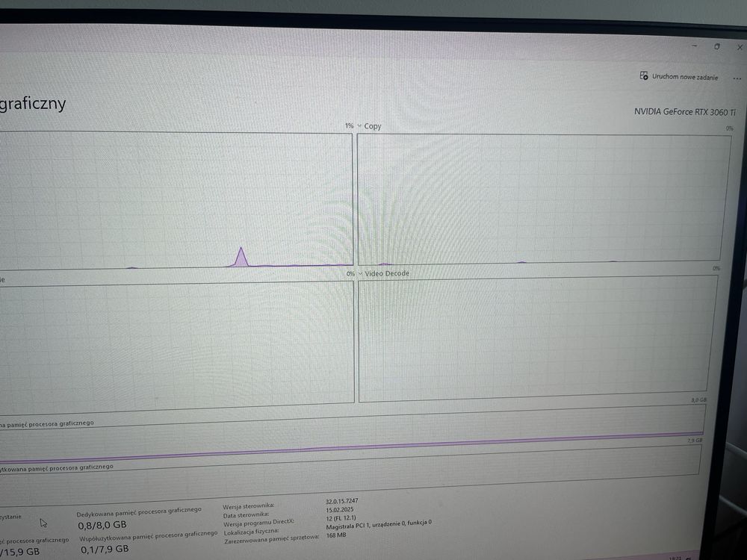This screenshot has width=747, height=560.
Task: Click the Zarezerwowana pamięć sprzętowa label
Action: pyautogui.click(x=272, y=540)
